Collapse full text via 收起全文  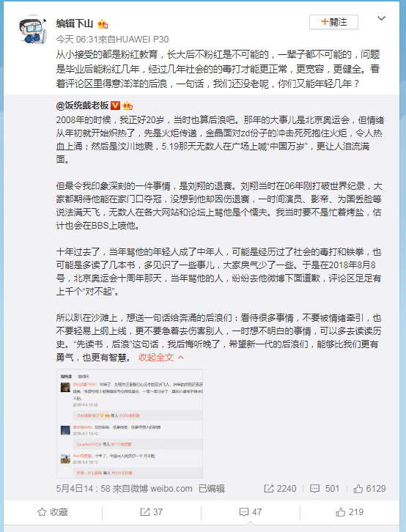click(x=161, y=358)
